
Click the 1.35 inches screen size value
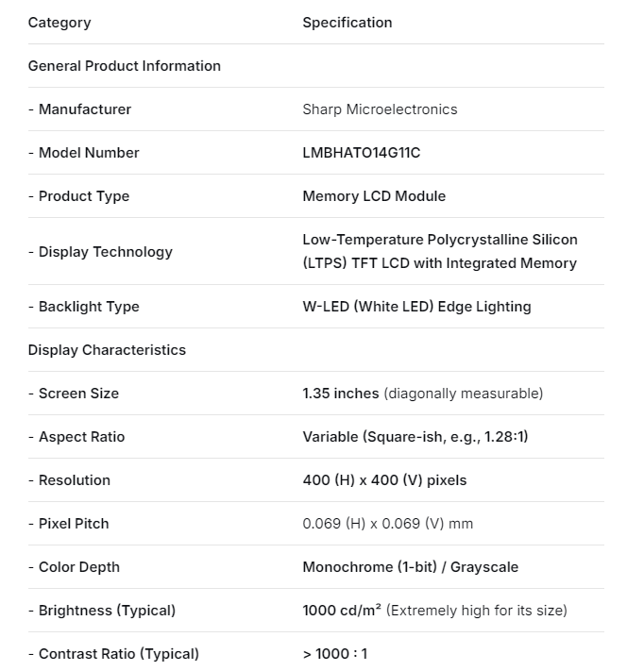341,394
